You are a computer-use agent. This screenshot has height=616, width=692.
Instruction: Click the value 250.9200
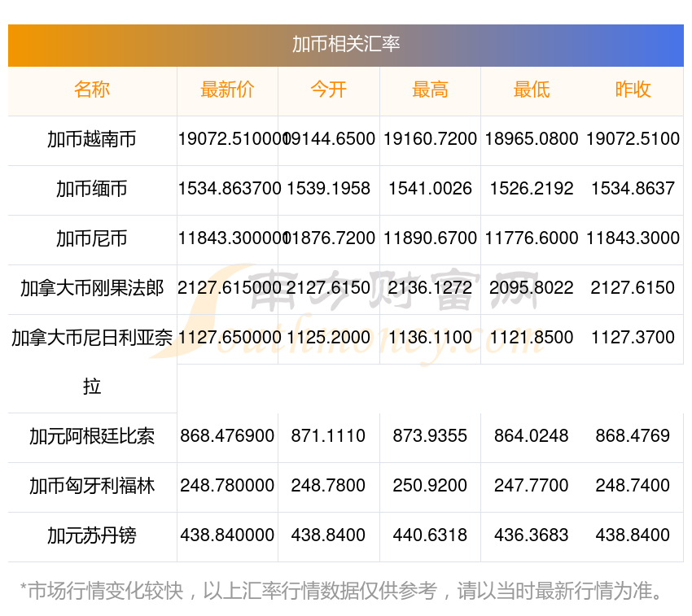coord(430,485)
